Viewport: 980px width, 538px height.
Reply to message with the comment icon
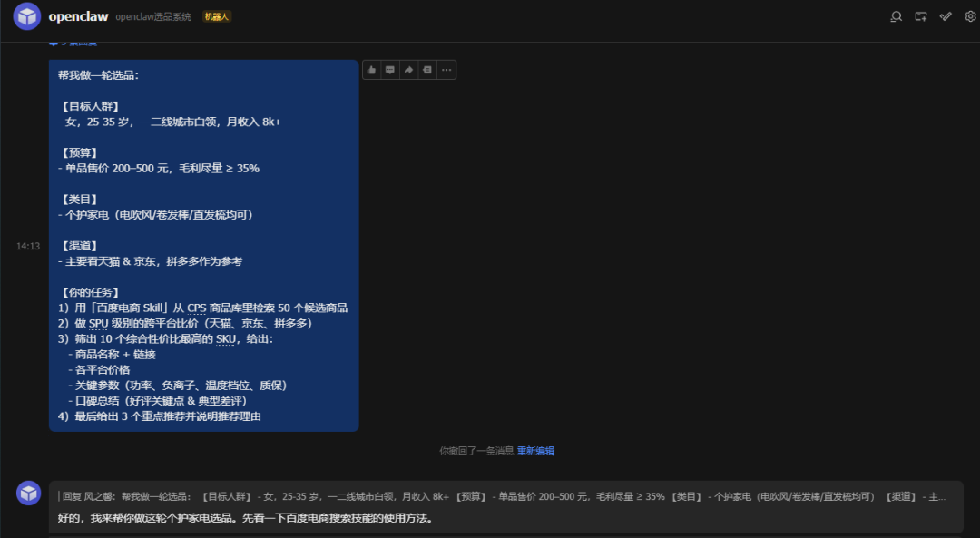click(390, 70)
